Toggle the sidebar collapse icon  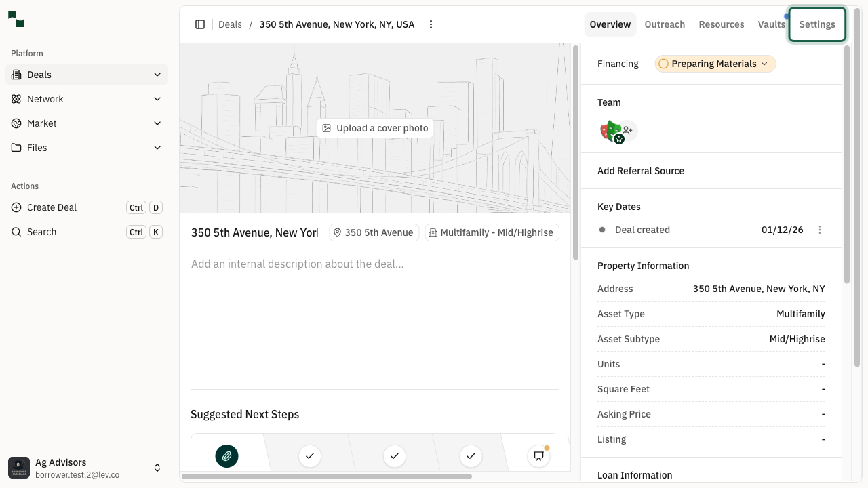(x=200, y=24)
